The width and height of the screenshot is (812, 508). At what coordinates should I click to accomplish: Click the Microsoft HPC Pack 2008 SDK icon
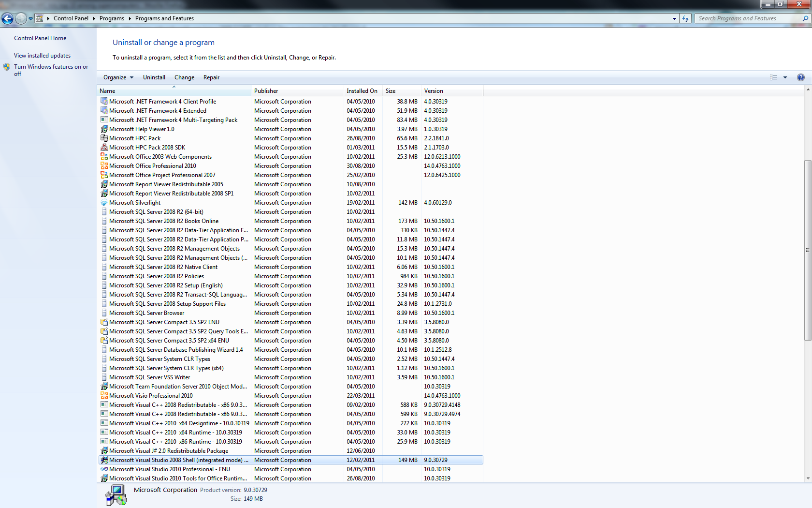(104, 148)
